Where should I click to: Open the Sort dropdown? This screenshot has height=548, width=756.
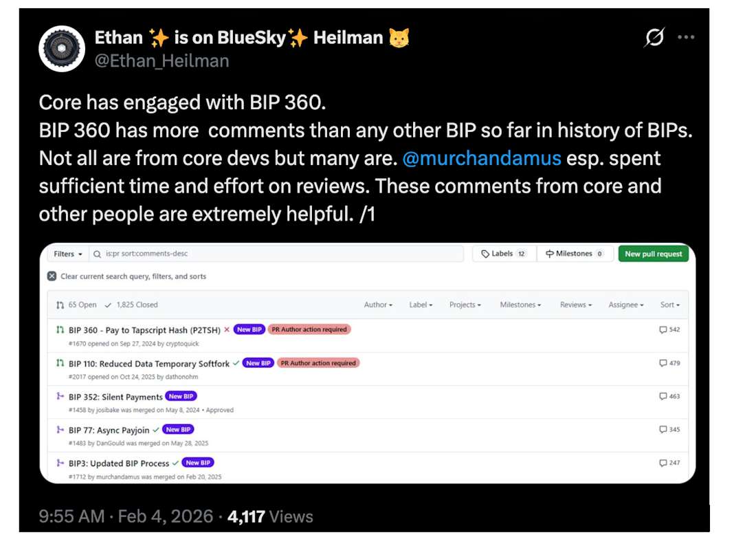coord(669,305)
